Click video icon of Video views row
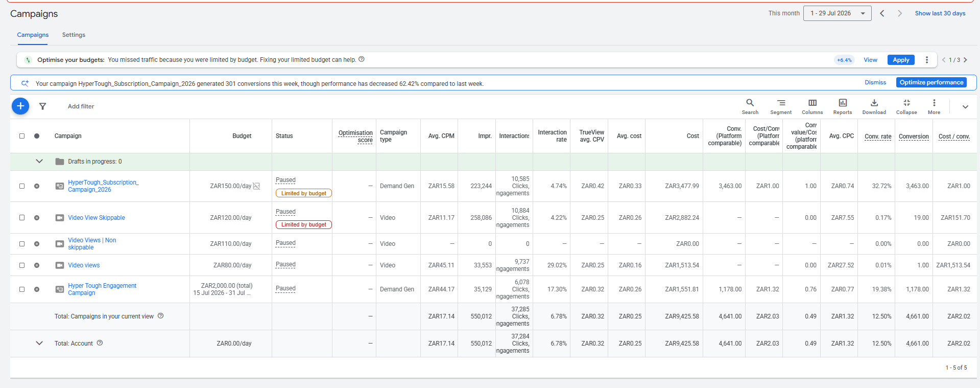The width and height of the screenshot is (980, 388). [x=60, y=265]
